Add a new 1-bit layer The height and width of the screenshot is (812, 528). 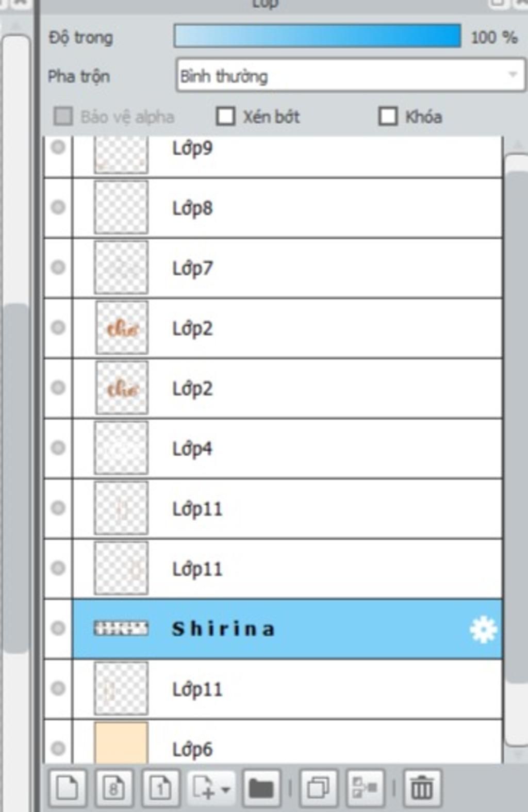tap(161, 788)
